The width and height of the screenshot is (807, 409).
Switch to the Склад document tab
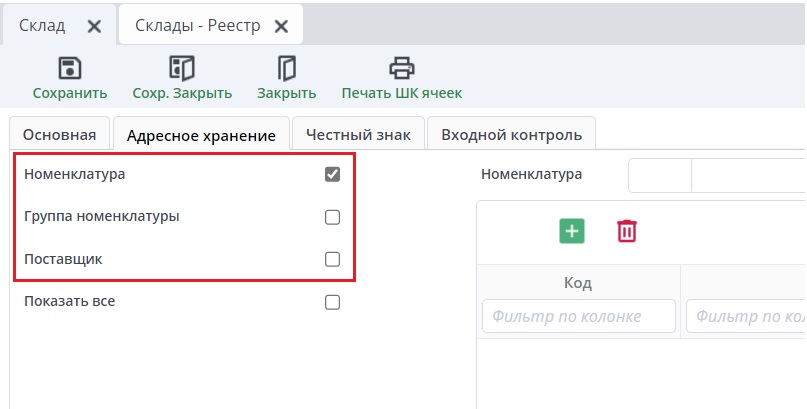pyautogui.click(x=42, y=27)
